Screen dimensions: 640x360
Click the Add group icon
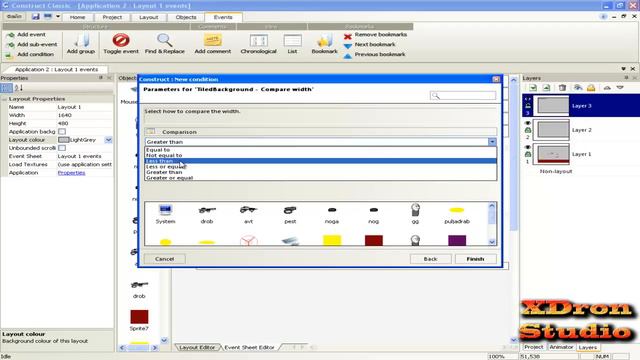tap(81, 40)
